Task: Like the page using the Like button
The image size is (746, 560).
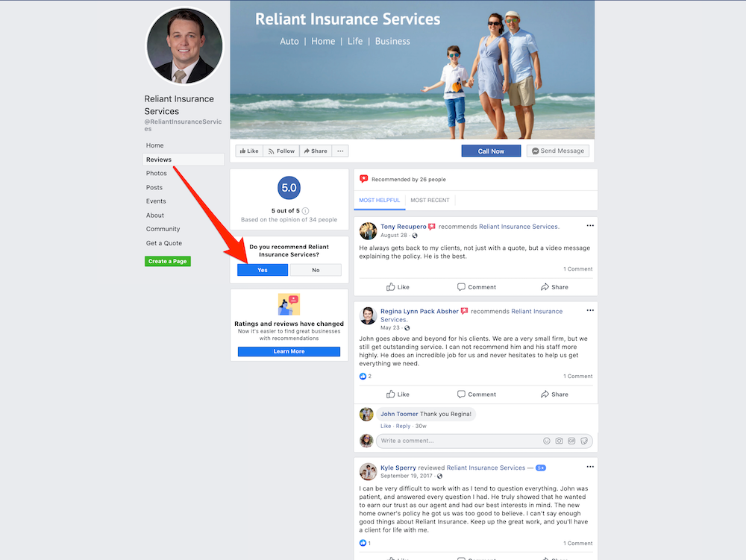Action: (x=249, y=151)
